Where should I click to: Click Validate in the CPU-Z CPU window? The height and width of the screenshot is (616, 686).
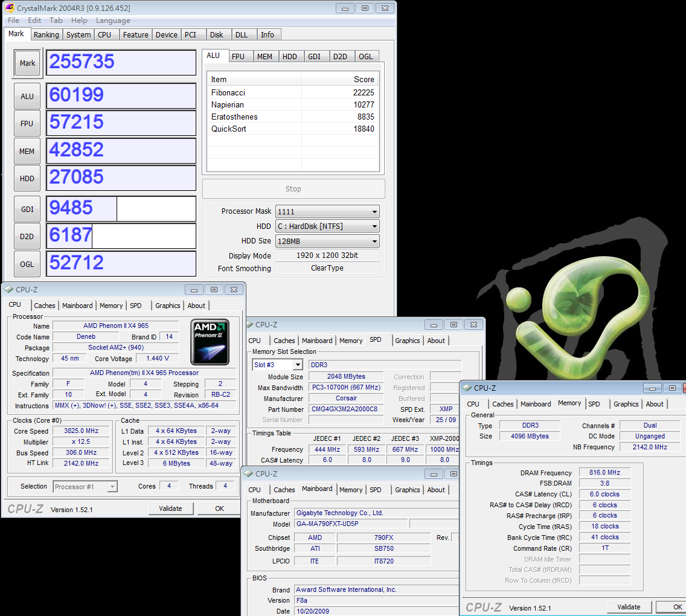coord(170,509)
